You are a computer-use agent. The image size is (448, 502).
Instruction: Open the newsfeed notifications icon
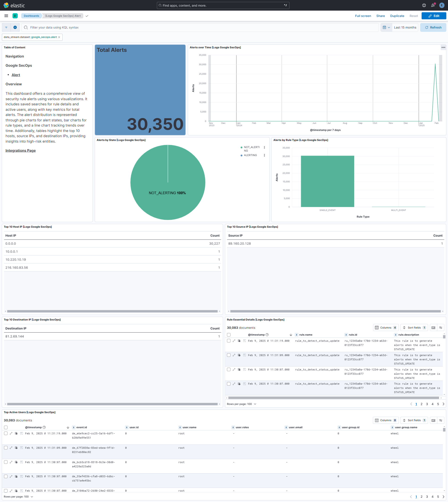tap(433, 5)
